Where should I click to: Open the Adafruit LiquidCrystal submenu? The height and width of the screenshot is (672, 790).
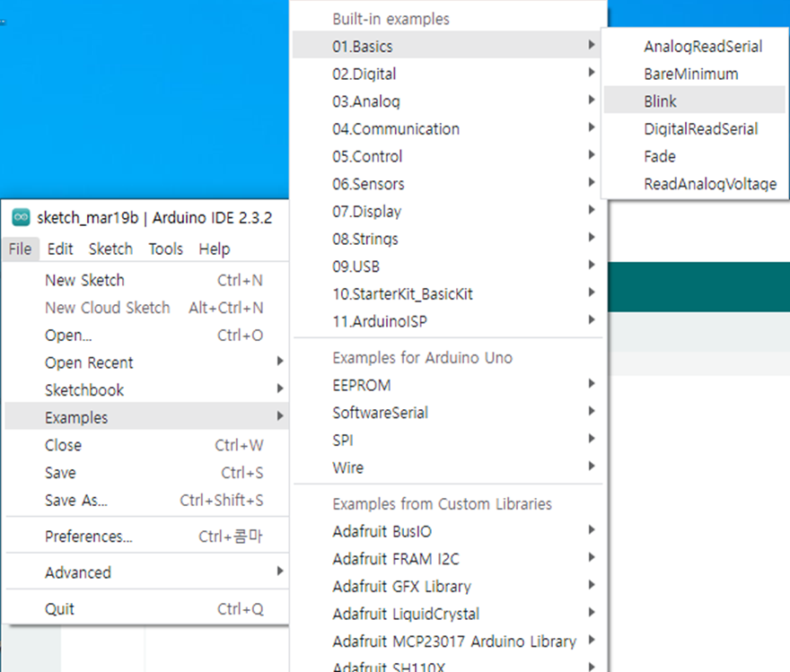pyautogui.click(x=448, y=614)
